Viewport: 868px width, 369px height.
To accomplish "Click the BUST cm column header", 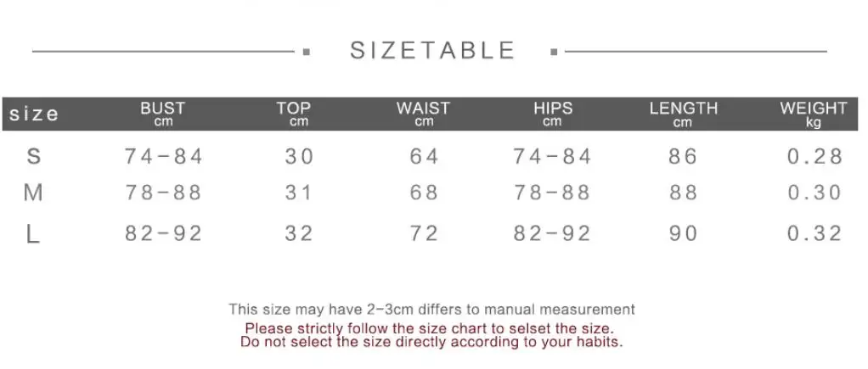I will 163,114.
